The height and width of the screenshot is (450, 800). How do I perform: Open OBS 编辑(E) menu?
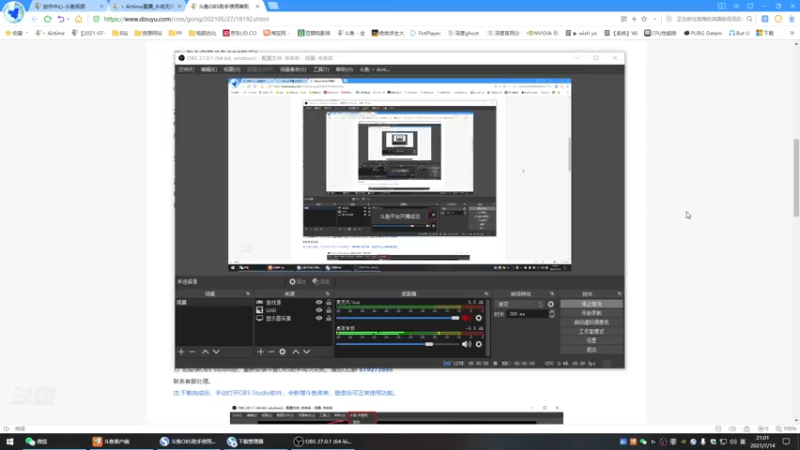tap(209, 69)
